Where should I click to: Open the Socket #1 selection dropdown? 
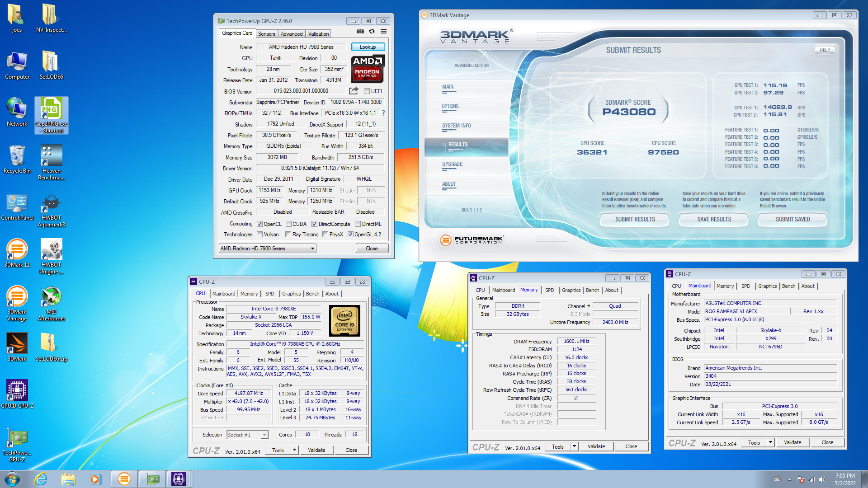point(247,435)
